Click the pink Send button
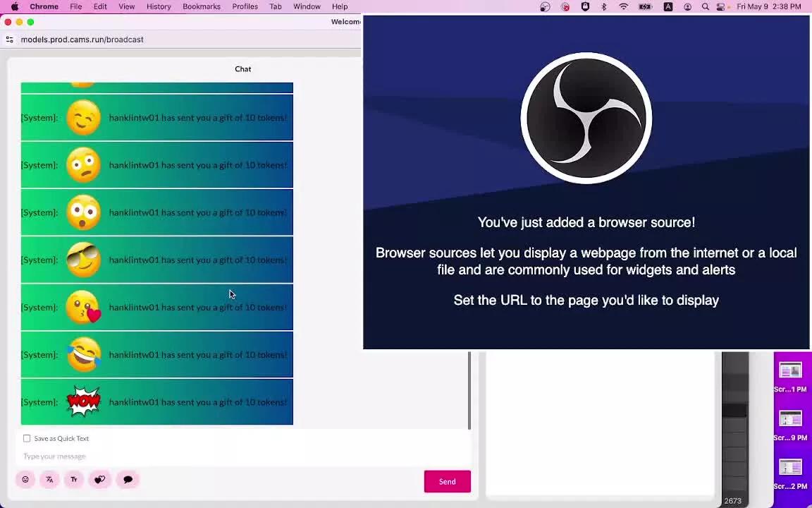The height and width of the screenshot is (508, 812). click(448, 482)
